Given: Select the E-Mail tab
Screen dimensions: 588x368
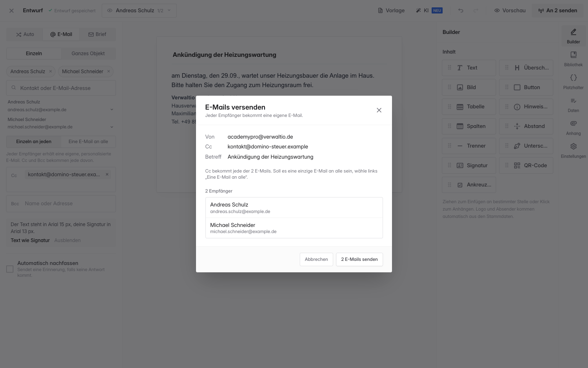Looking at the screenshot, I should tap(61, 34).
